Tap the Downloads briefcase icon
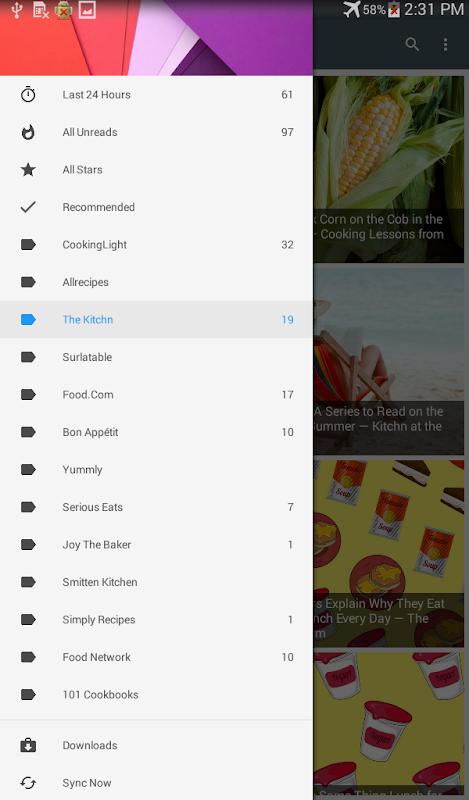The width and height of the screenshot is (469, 800). 28,745
